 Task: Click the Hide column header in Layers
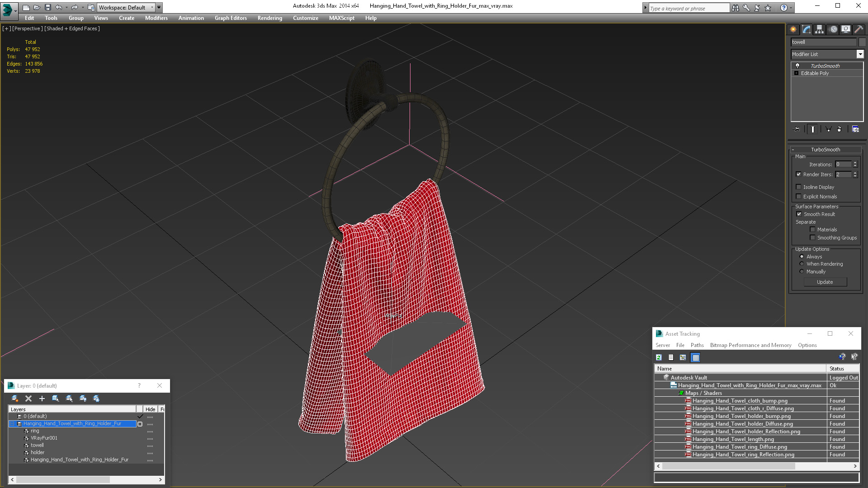[151, 409]
